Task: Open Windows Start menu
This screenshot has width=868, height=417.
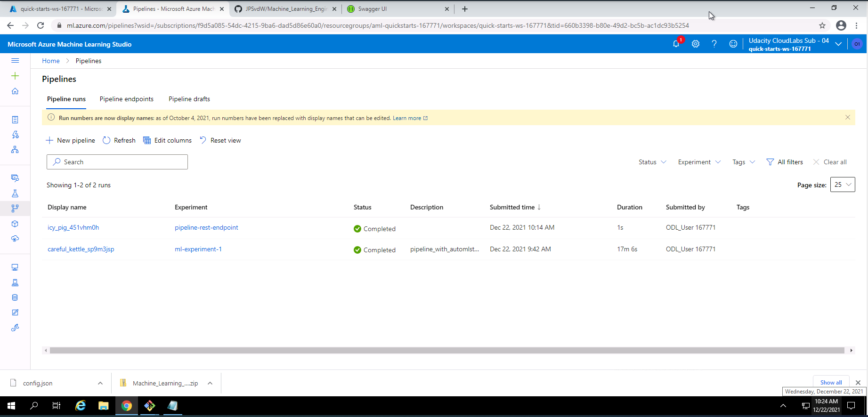Action: tap(11, 406)
